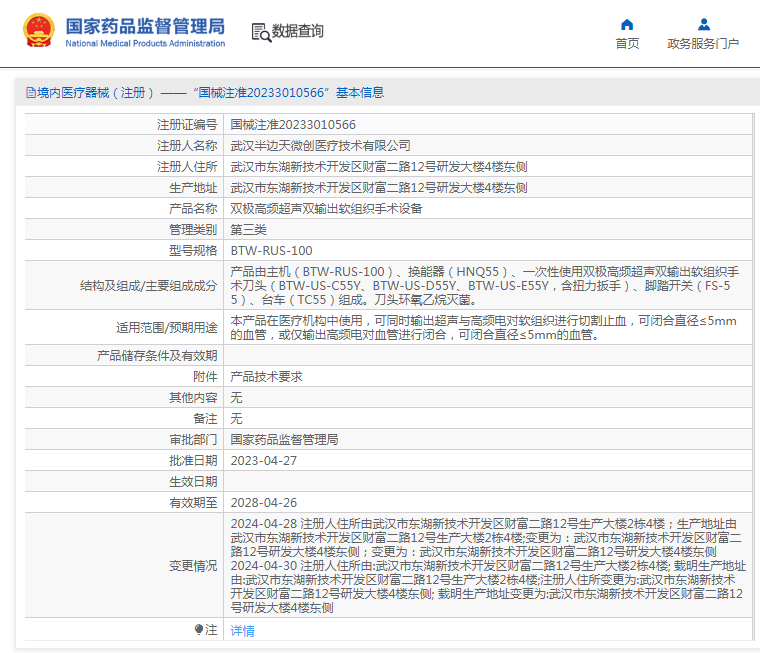760x653 pixels.
Task: Select registration number 国械注准20233010566 value
Action: [x=293, y=125]
